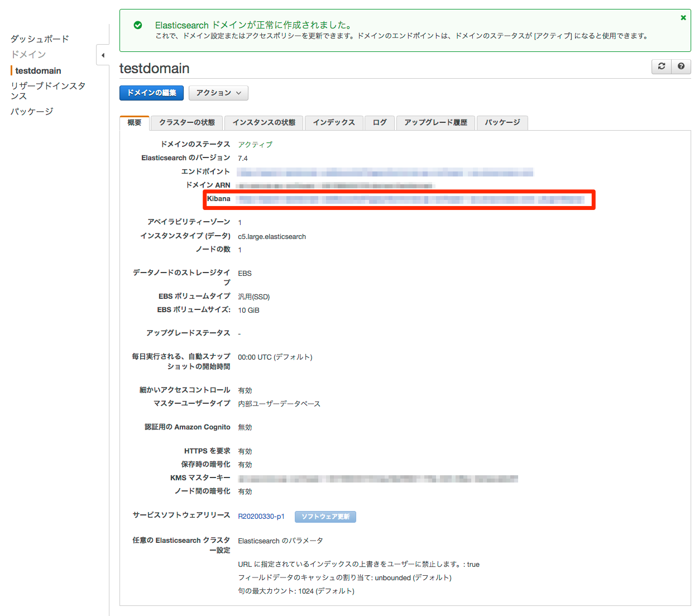Collapse the left sidebar panel arrow

tap(103, 55)
